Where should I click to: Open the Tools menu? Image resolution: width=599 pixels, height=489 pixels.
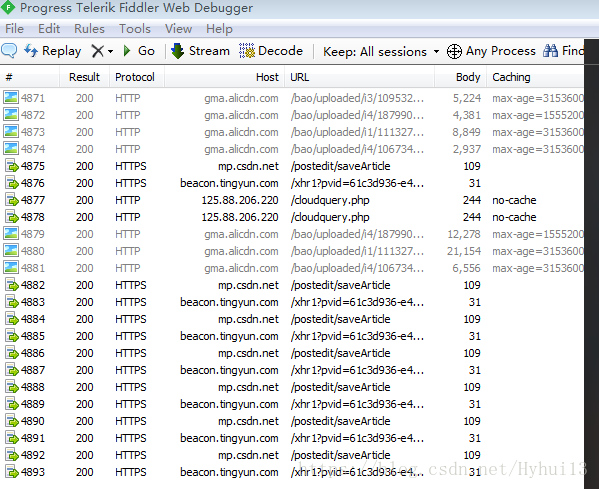135,29
